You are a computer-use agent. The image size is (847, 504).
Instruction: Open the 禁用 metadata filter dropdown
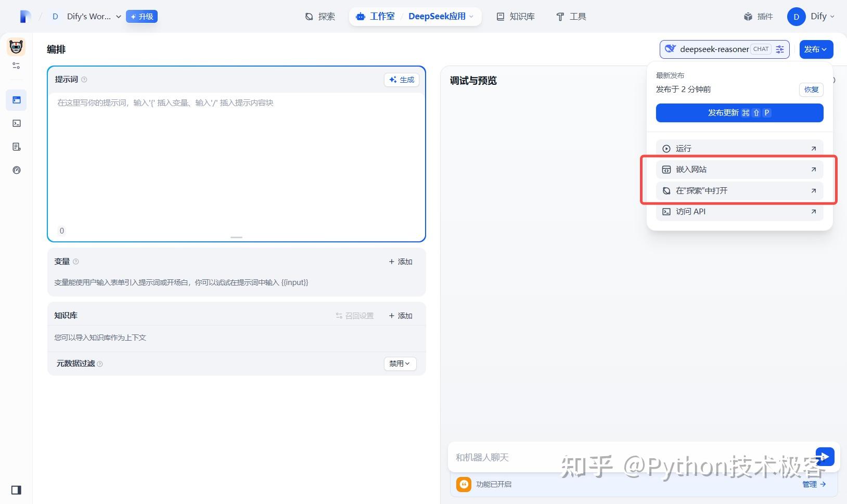pyautogui.click(x=400, y=364)
